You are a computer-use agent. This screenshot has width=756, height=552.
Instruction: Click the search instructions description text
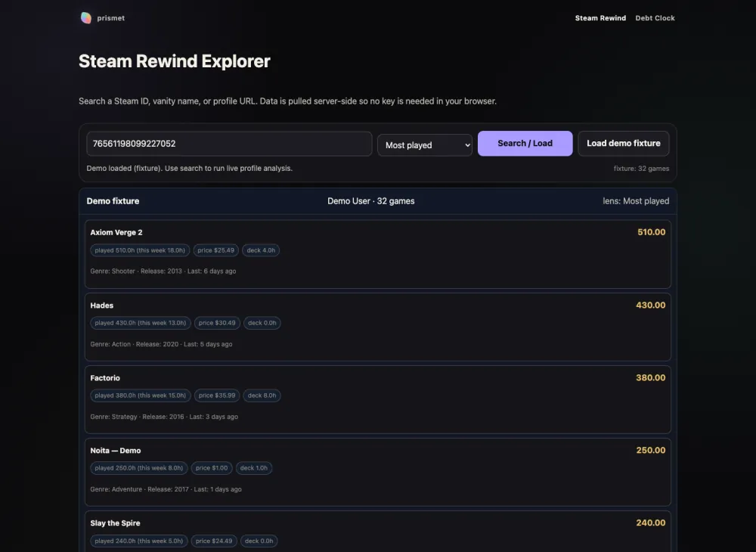[x=287, y=101]
